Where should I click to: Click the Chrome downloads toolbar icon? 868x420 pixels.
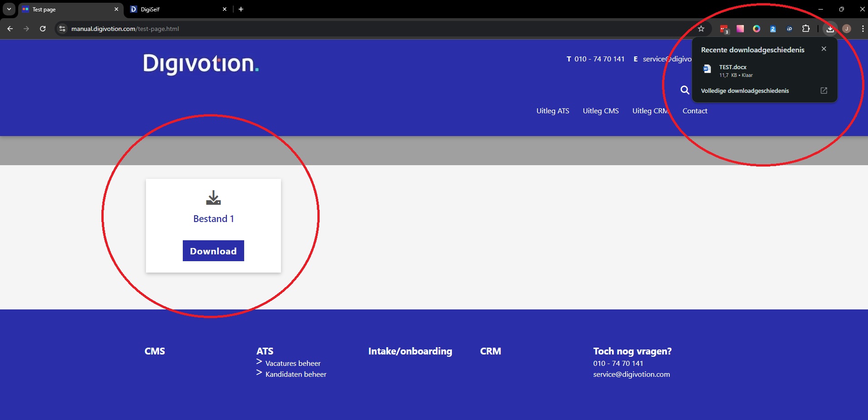[x=830, y=29]
